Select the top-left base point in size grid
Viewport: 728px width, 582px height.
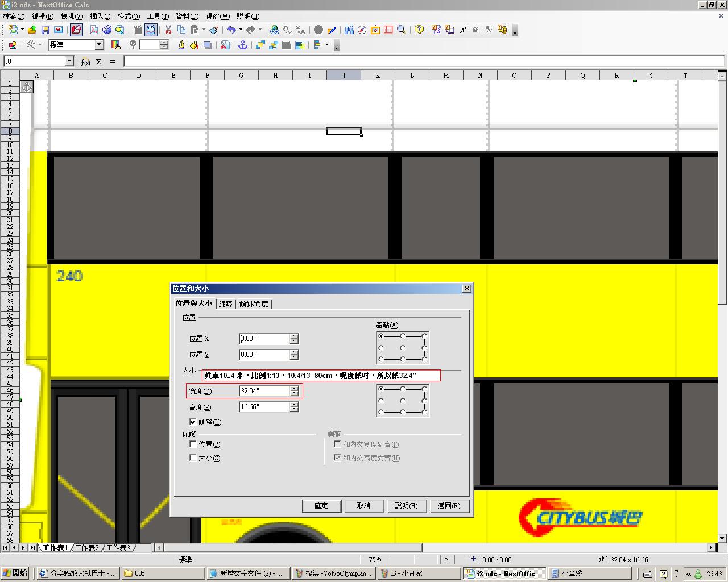tap(381, 389)
